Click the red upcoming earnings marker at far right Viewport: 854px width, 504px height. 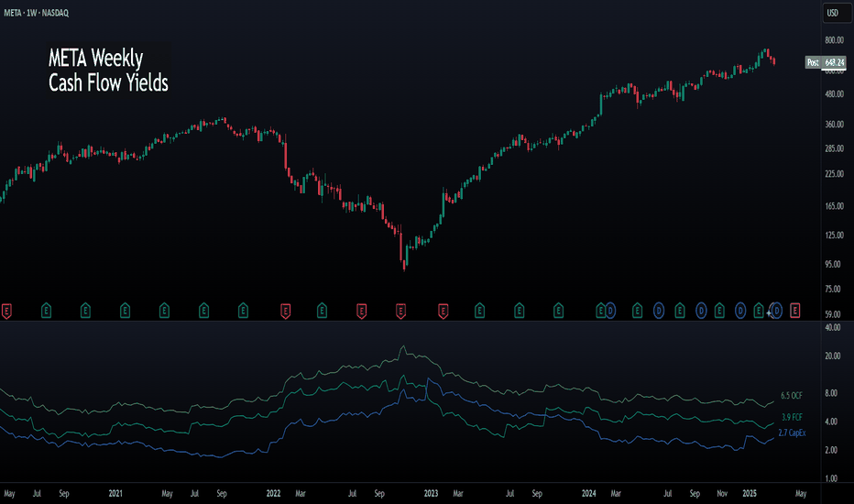tap(795, 312)
